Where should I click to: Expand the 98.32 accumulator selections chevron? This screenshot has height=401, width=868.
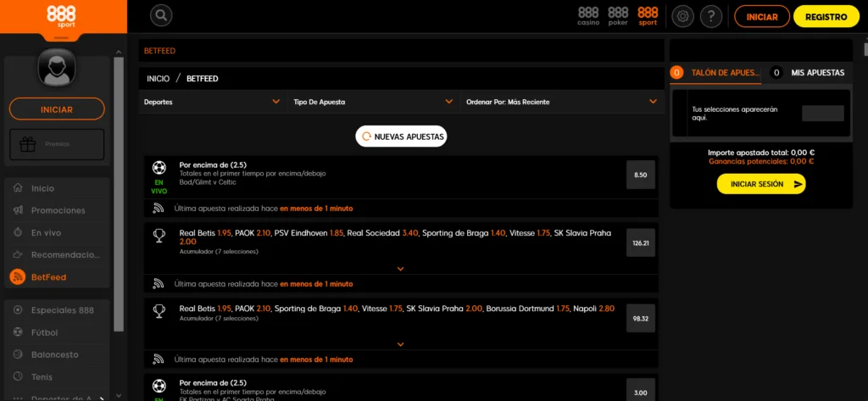400,344
